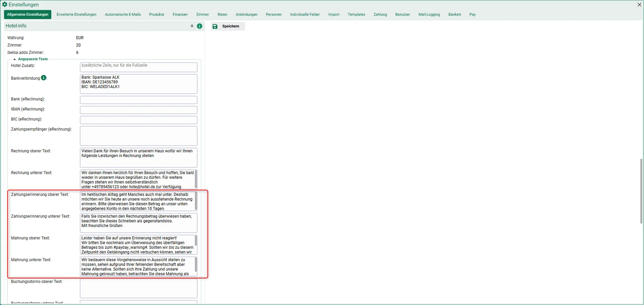Focus the Bank (eRechnung) input field
This screenshot has height=305, width=644.
[x=138, y=100]
